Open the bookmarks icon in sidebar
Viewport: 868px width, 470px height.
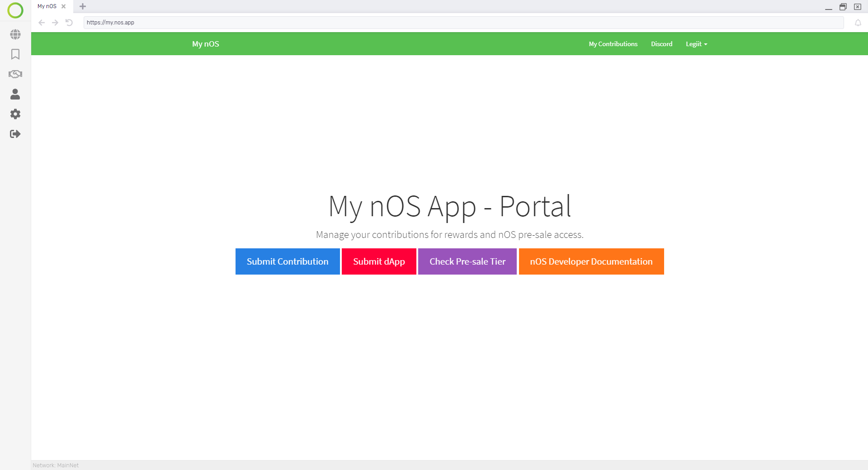(x=15, y=54)
